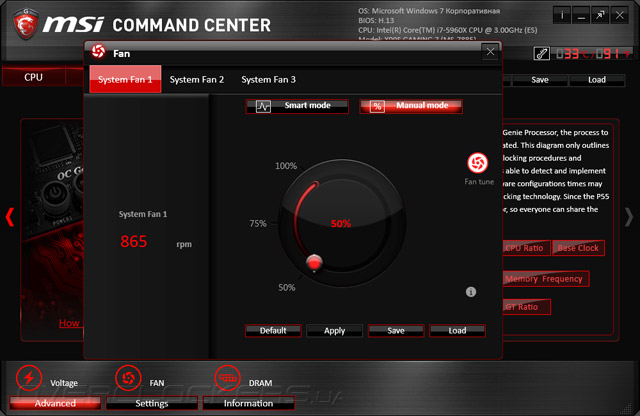This screenshot has width=640, height=416.
Task: Enable Smart mode
Action: 297,106
